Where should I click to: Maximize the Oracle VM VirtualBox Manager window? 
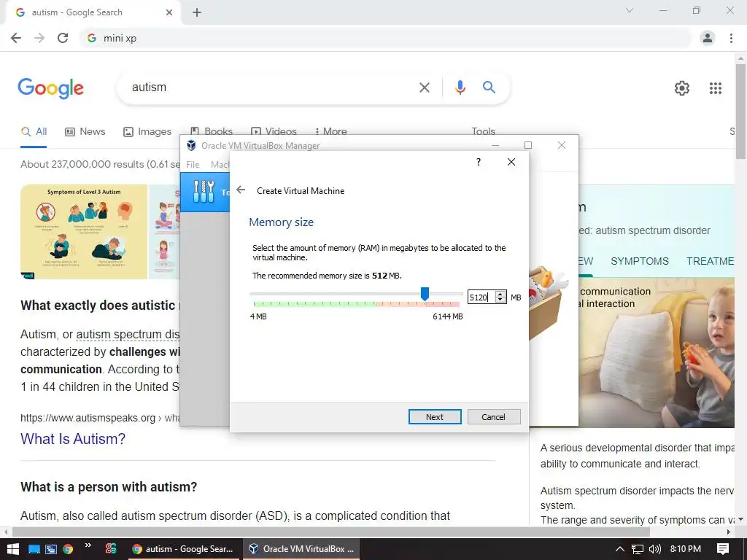tap(528, 145)
